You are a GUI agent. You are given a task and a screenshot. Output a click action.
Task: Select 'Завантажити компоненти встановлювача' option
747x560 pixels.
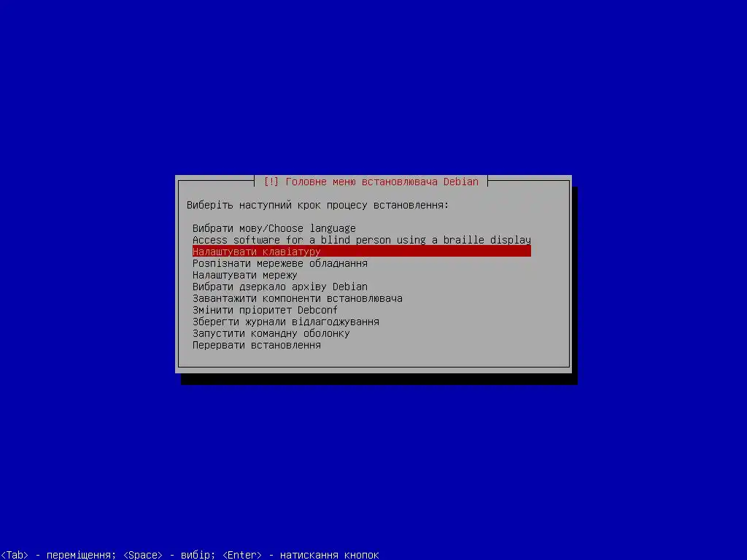point(362,298)
